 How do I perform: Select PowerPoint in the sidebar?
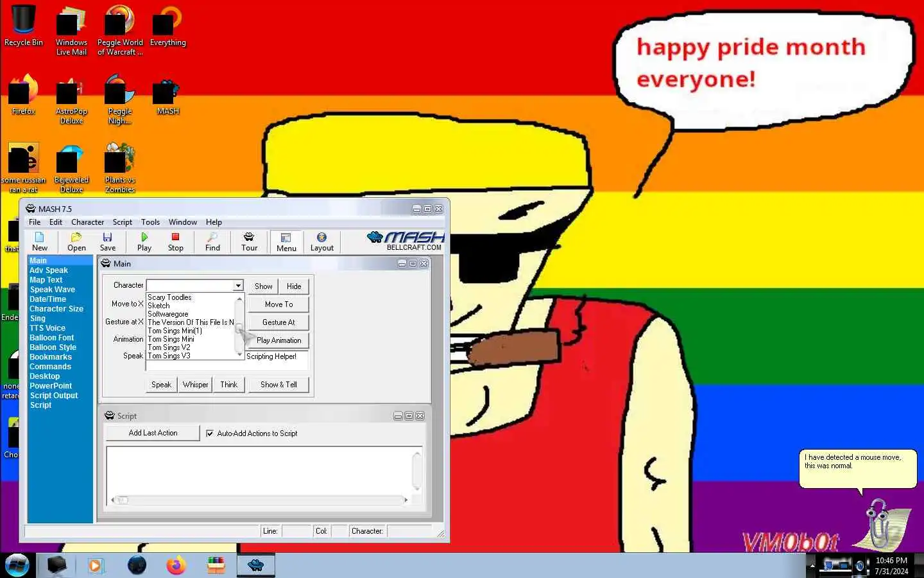51,386
